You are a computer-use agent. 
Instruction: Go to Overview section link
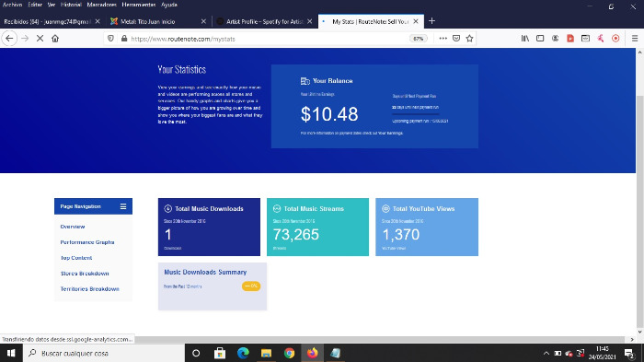click(73, 227)
